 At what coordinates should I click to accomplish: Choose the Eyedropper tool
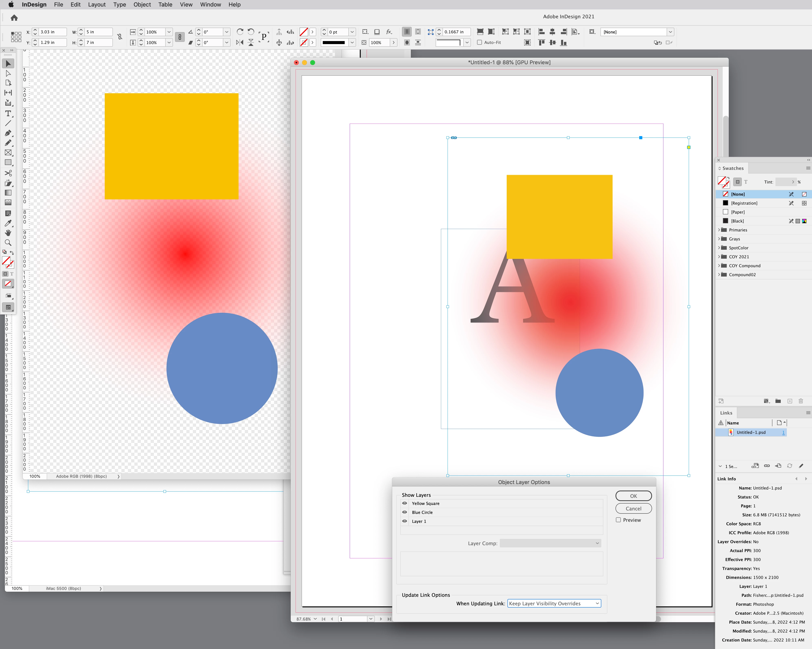click(x=8, y=223)
